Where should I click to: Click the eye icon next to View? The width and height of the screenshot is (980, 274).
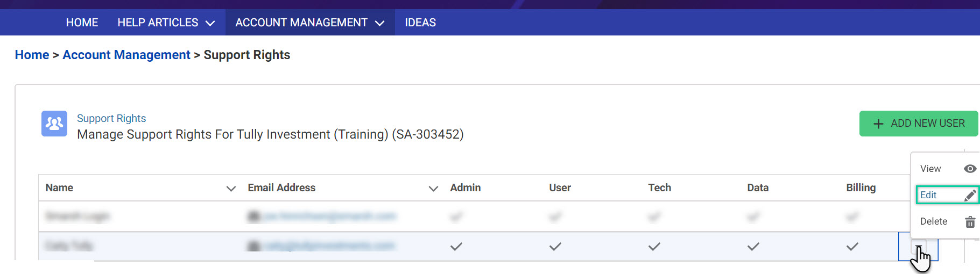pyautogui.click(x=970, y=169)
